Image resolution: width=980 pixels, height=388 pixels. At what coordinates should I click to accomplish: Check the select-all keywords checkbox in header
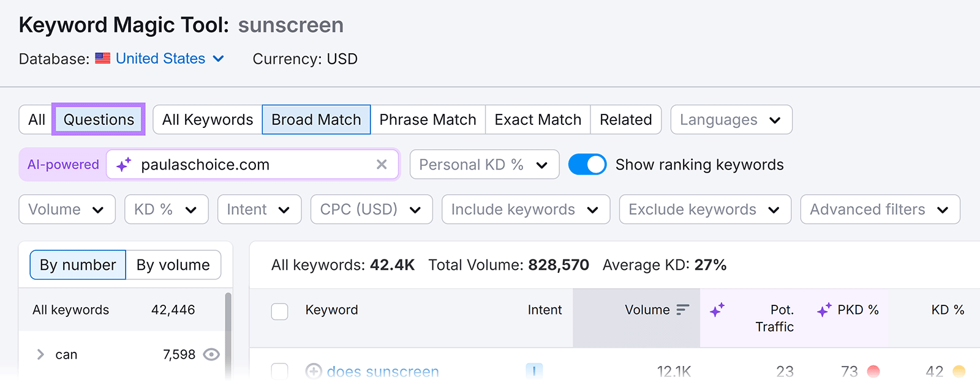tap(279, 311)
